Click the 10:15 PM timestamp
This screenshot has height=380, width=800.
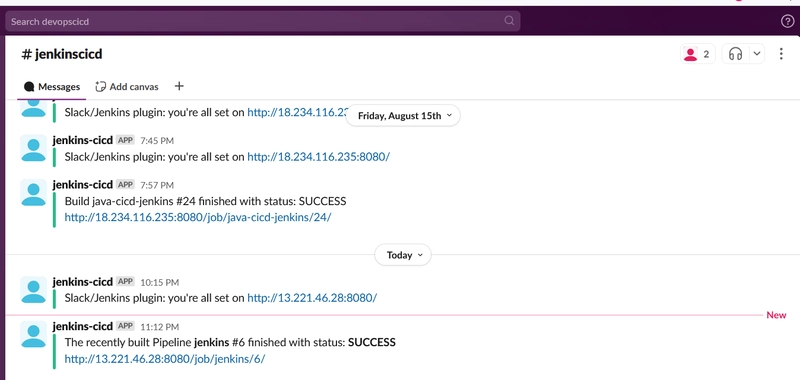[x=159, y=283]
